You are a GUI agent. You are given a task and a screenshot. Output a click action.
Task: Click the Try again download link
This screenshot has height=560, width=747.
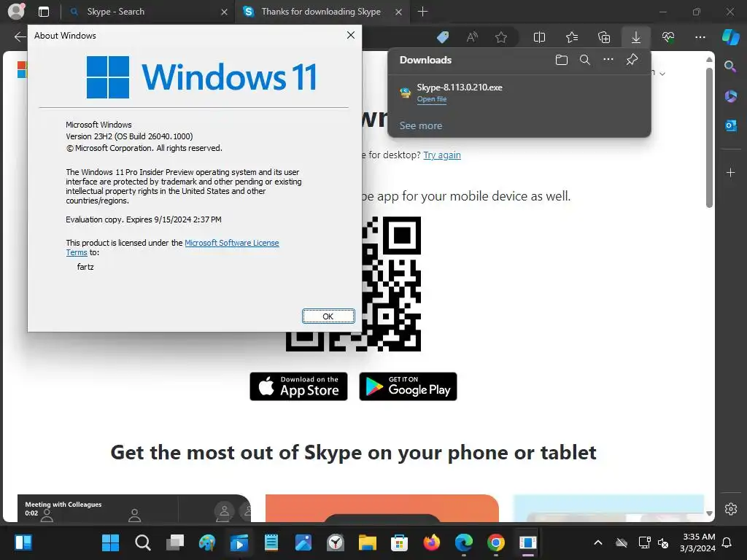coord(442,155)
